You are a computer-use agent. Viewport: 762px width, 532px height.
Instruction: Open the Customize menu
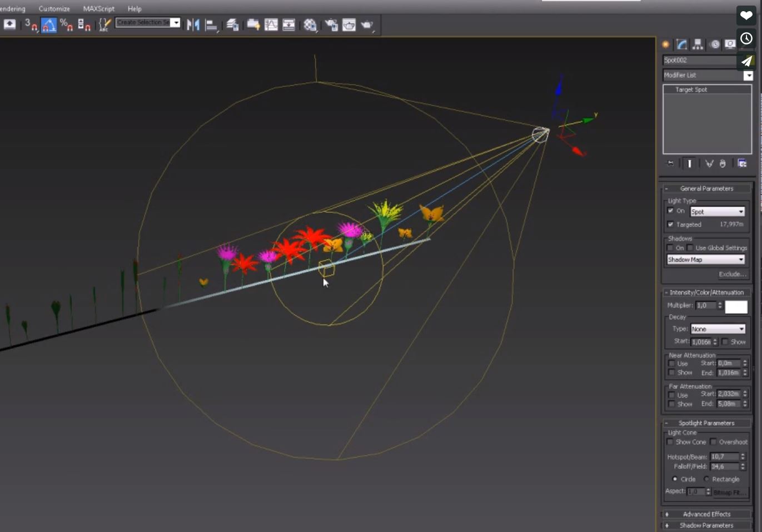coord(54,9)
